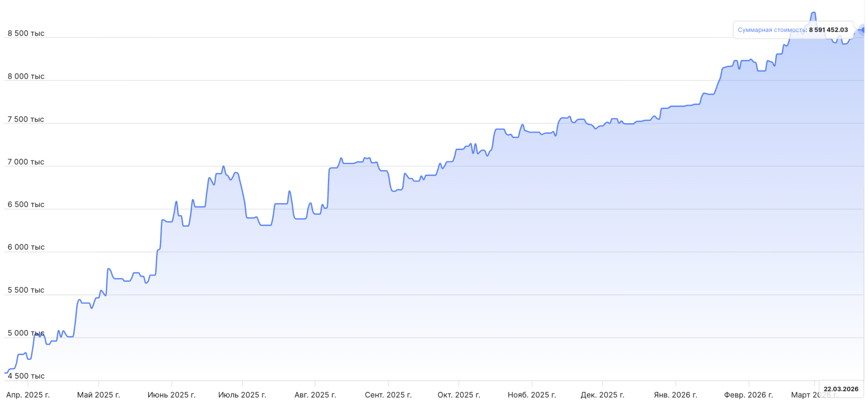Click the Июль 2025 г. axis label
Image resolution: width=868 pixels, height=403 pixels.
[x=242, y=395]
